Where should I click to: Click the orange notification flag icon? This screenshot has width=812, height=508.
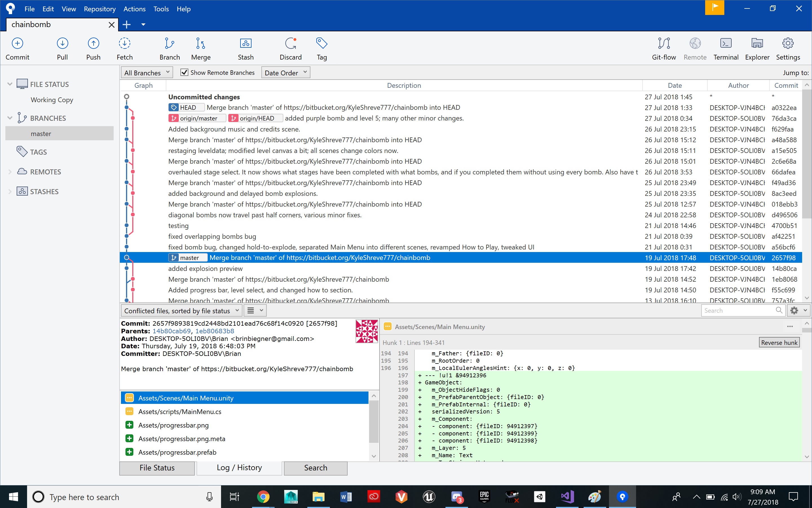coord(714,7)
